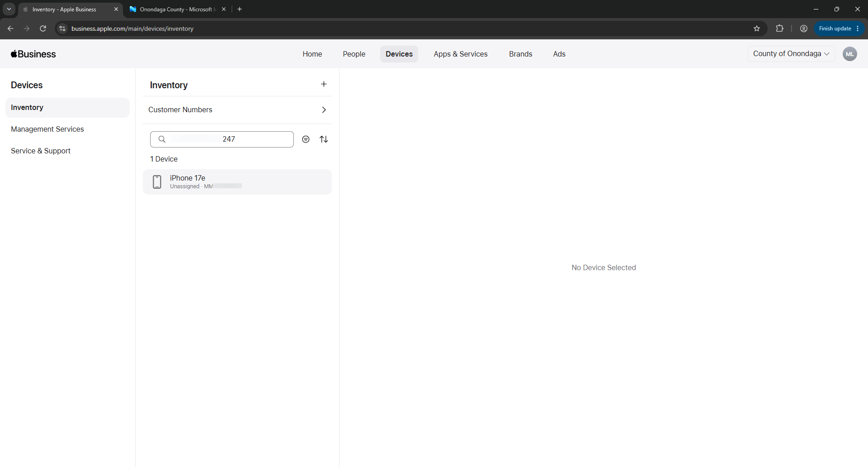Click the '1 Device' count text

pos(164,159)
